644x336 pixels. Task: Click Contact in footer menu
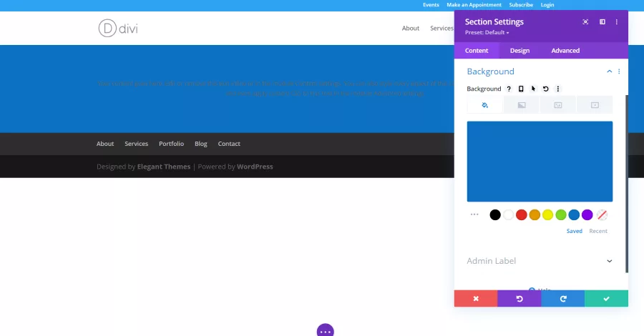click(229, 144)
